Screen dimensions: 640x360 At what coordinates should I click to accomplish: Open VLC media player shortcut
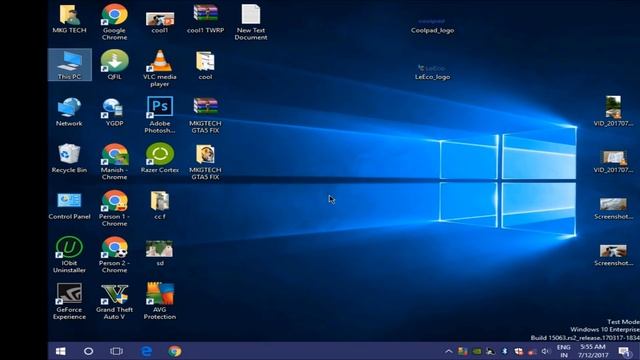coord(160,69)
